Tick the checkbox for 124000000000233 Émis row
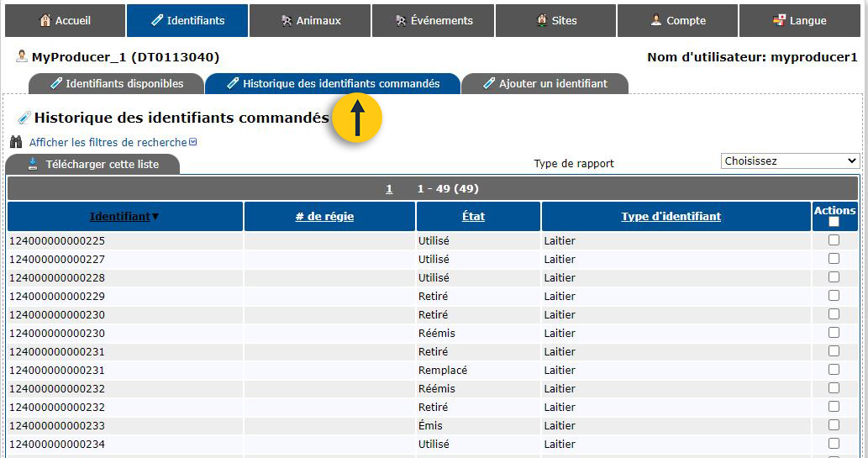Screen dimensions: 868x458 834,424
